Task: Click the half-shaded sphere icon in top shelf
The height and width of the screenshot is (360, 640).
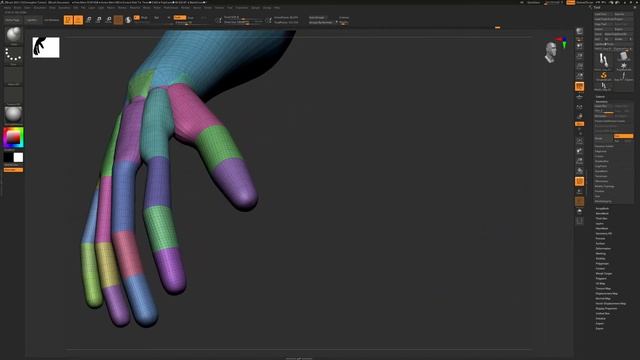Action: [128, 20]
